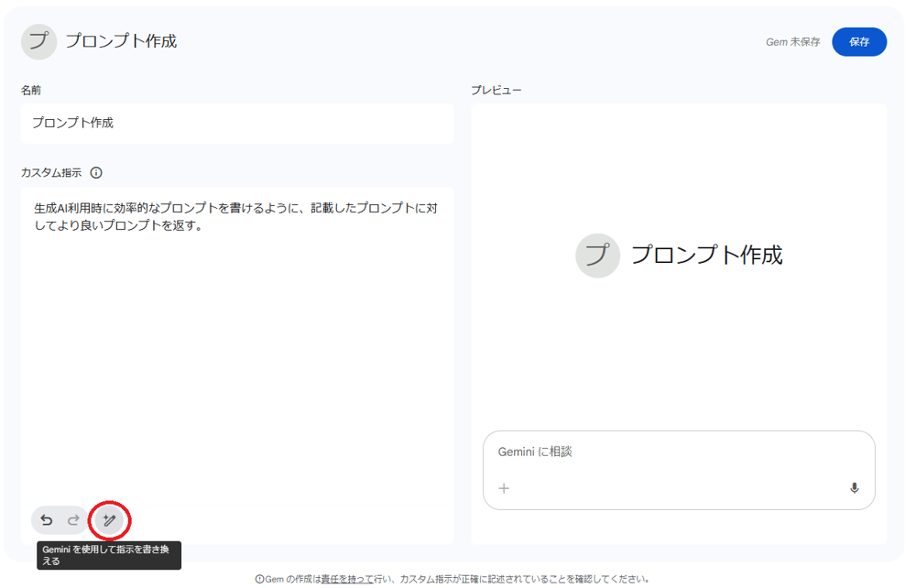Click the カスタム指示 label
The image size is (916, 588).
coord(51,173)
